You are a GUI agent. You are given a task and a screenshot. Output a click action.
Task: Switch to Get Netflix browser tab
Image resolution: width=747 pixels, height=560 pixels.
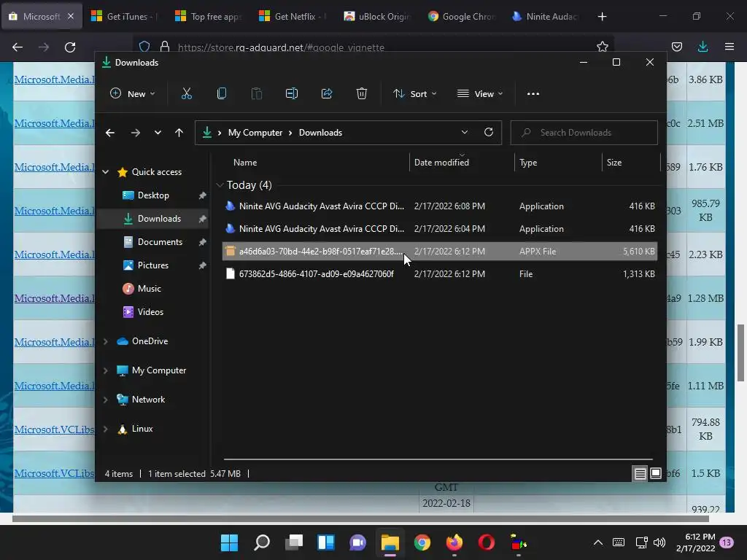(292, 16)
